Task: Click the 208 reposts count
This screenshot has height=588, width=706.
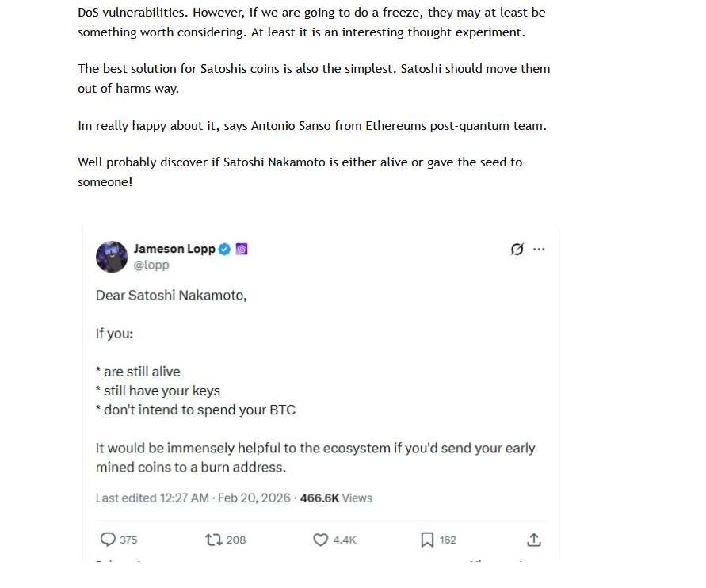Action: tap(236, 540)
